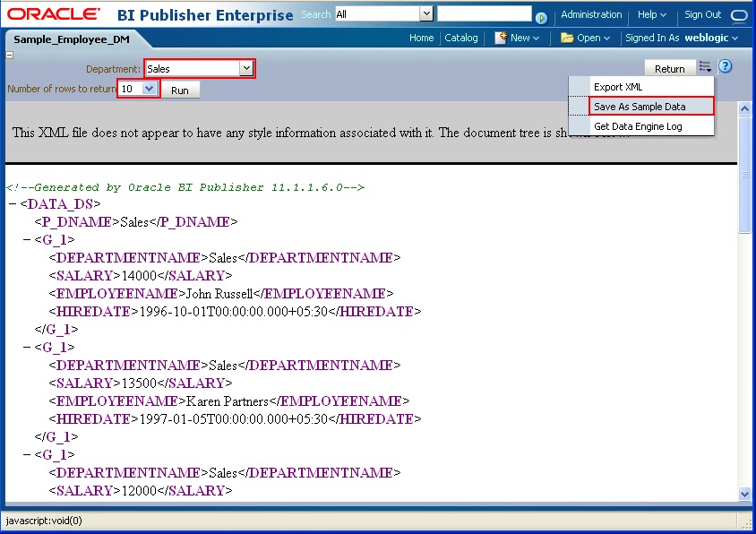Click the Oracle logo
This screenshot has height=534, width=756.
tap(54, 14)
